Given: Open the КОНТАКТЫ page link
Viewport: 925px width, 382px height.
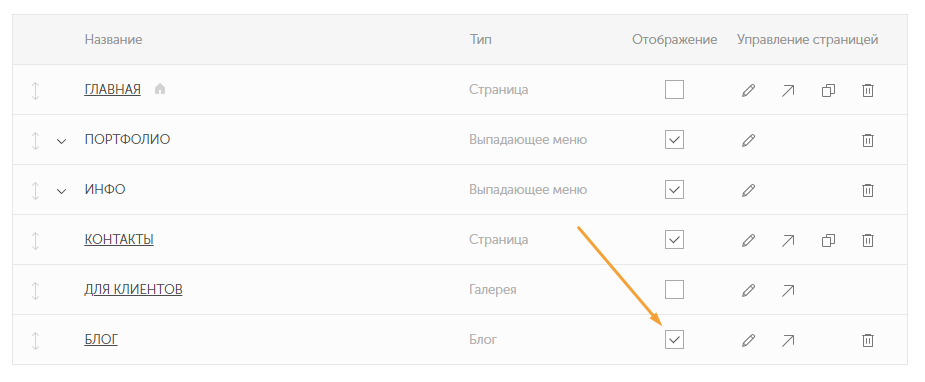Looking at the screenshot, I should pyautogui.click(x=119, y=240).
